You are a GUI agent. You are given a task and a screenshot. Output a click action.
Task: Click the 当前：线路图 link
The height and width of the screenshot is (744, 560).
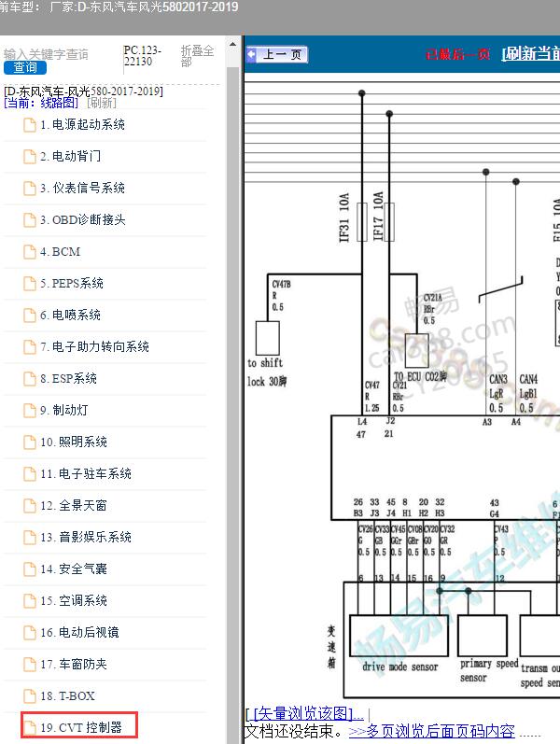click(x=41, y=103)
